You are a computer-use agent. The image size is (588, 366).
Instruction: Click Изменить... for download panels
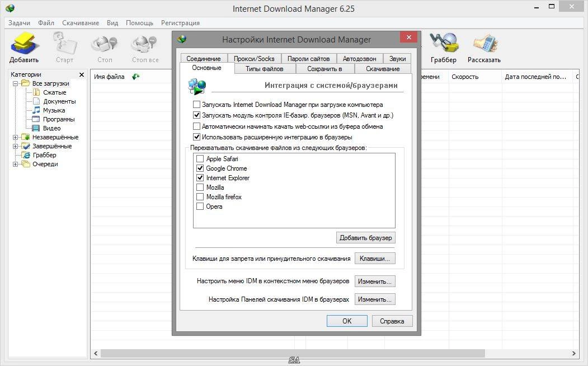[x=375, y=299]
